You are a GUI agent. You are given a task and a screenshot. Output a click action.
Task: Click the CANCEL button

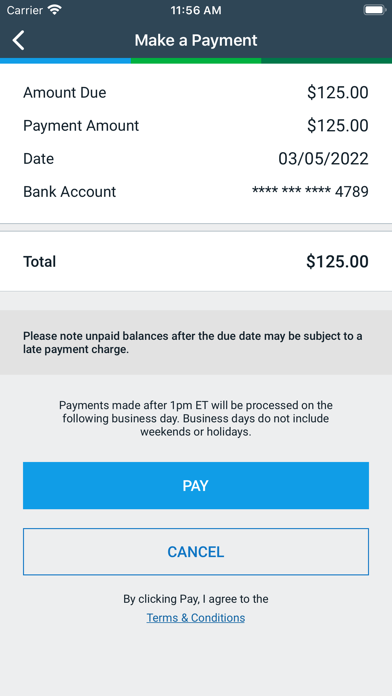pyautogui.click(x=196, y=552)
